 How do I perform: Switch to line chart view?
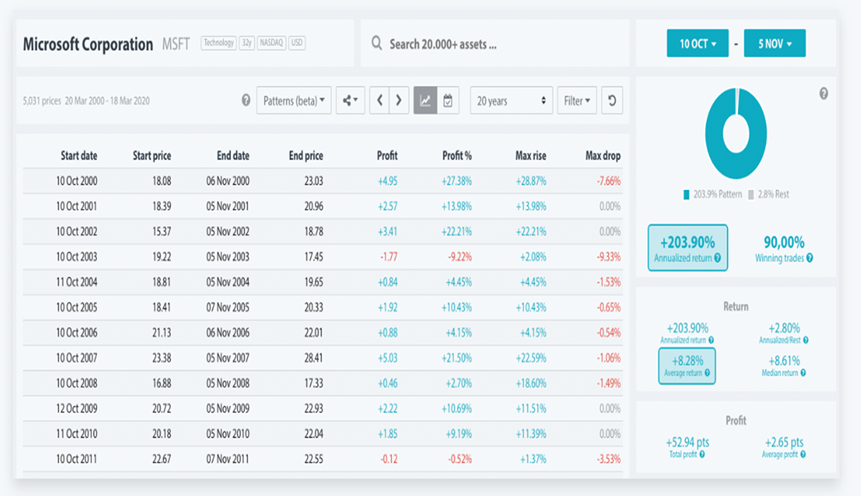(x=425, y=101)
